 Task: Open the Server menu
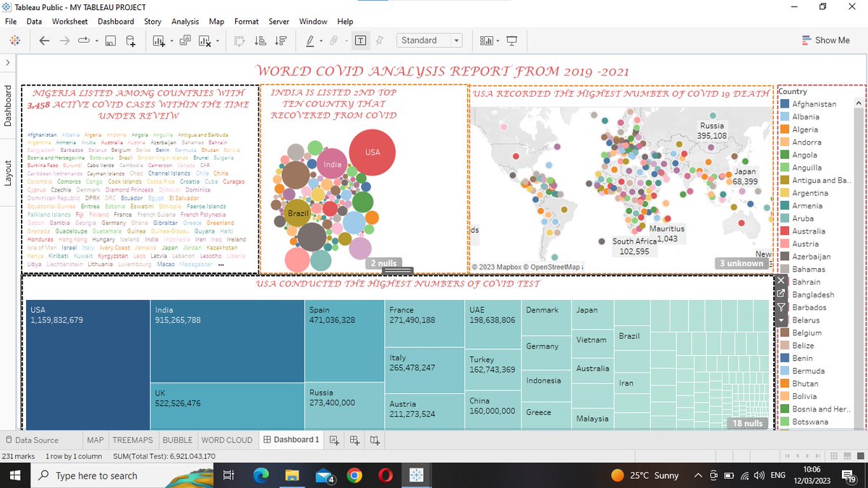click(278, 22)
